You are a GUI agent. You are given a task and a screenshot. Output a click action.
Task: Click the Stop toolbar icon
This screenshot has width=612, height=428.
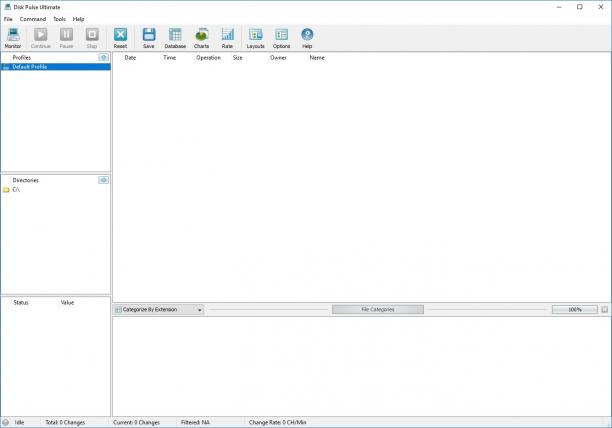92,35
